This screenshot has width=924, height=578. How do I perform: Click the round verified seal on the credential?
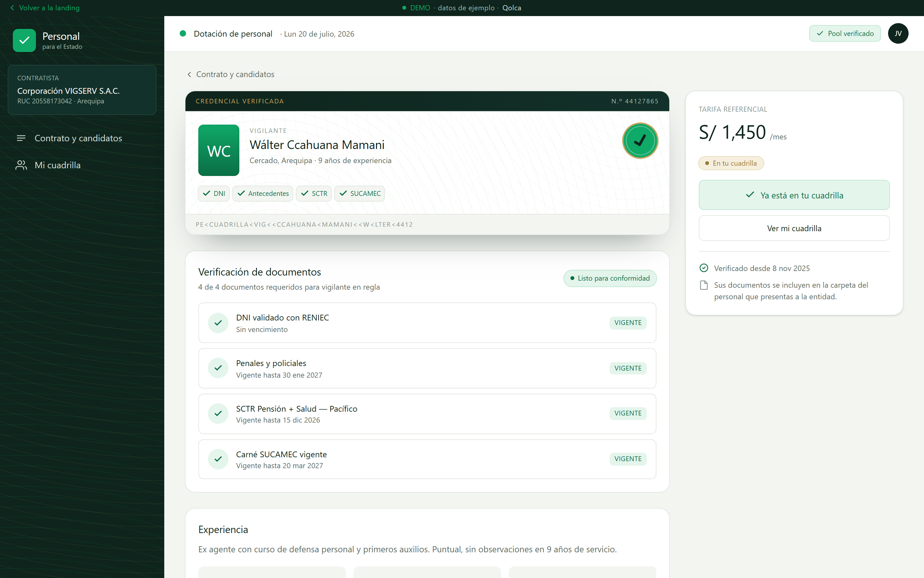click(640, 140)
